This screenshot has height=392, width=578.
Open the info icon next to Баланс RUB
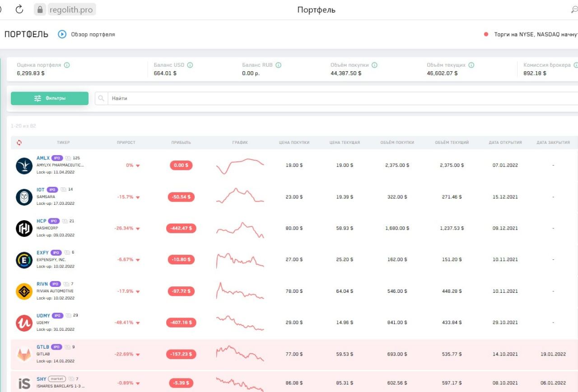[278, 65]
